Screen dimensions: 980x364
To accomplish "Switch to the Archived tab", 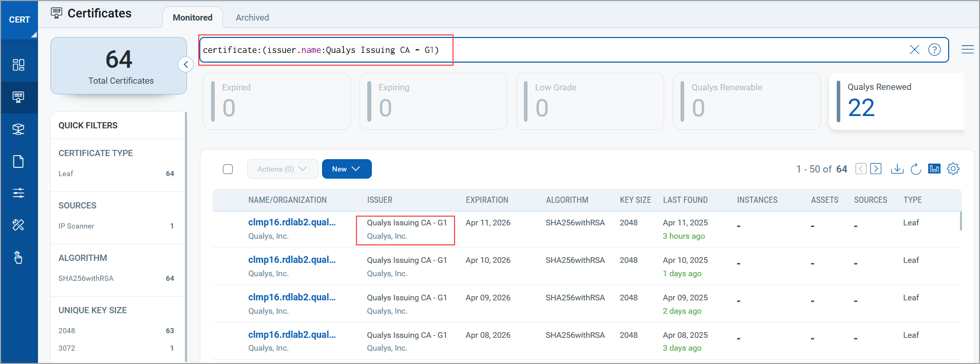I will coord(252,17).
